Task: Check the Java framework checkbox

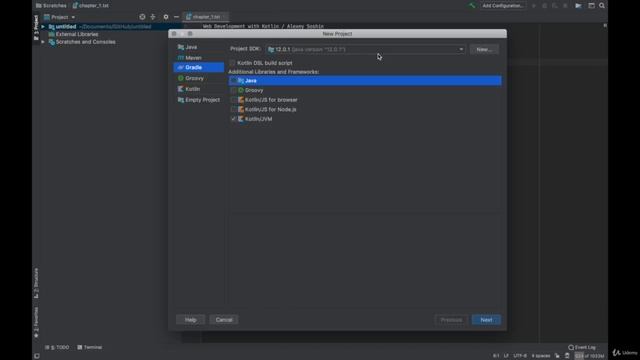Action: coord(233,81)
